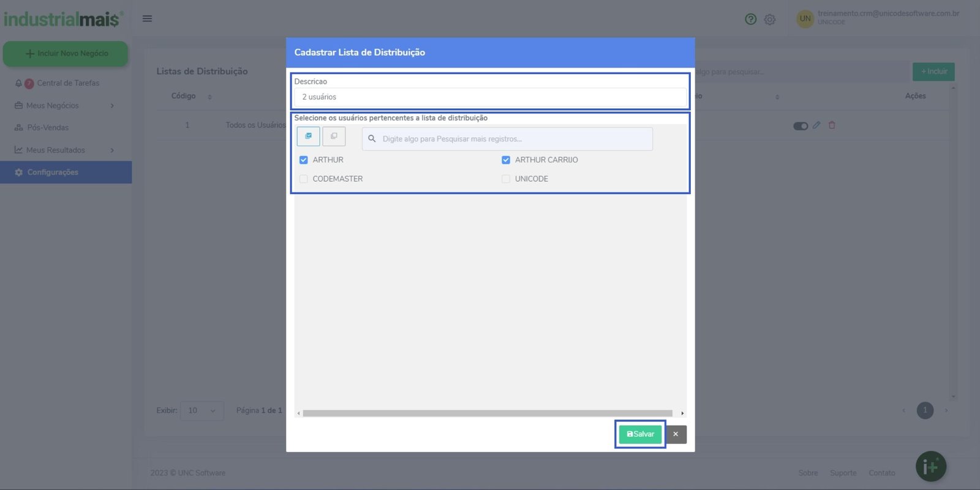Uncheck the ARTHUR user checkbox
This screenshot has height=490, width=980.
[x=304, y=160]
